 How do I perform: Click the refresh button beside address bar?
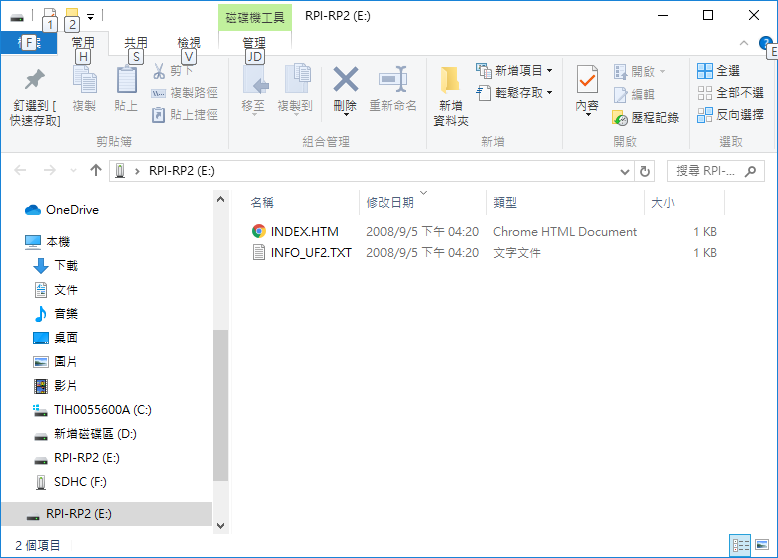pyautogui.click(x=645, y=171)
